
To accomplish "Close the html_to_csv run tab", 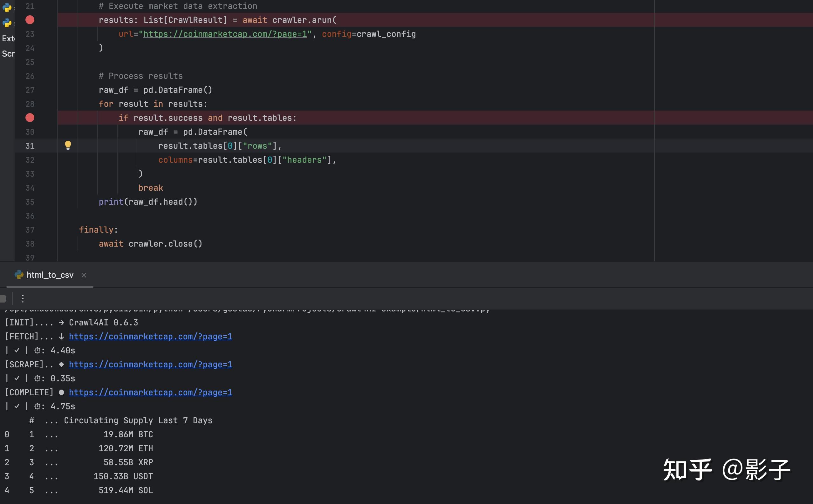I will (x=84, y=275).
